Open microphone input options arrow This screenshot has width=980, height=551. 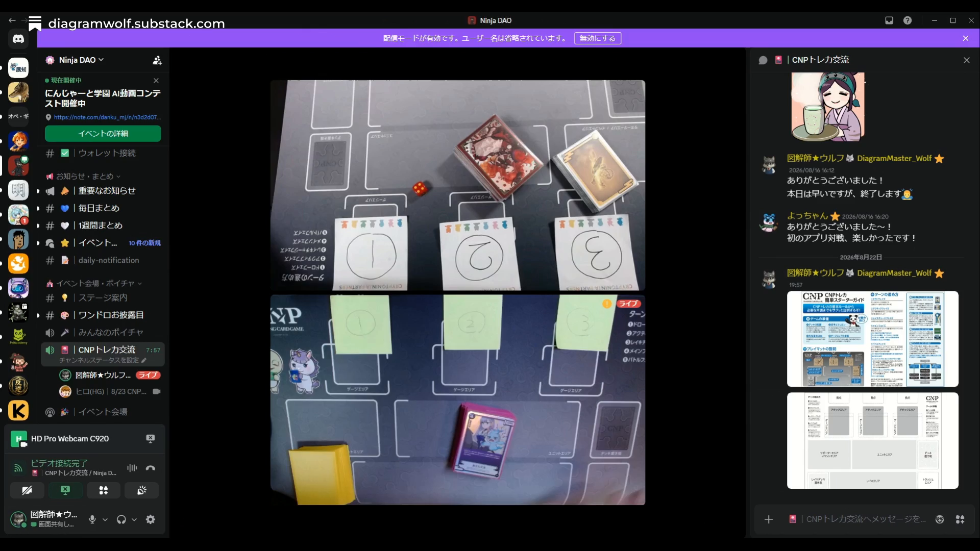(x=105, y=519)
